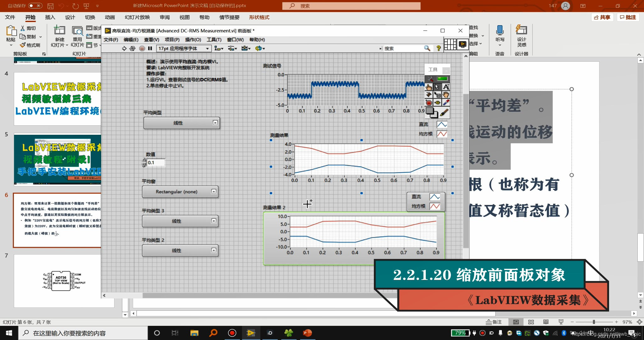Select the Set/Clear Breakpoint tool
Viewport: 644px width, 340px height.
coord(429,103)
